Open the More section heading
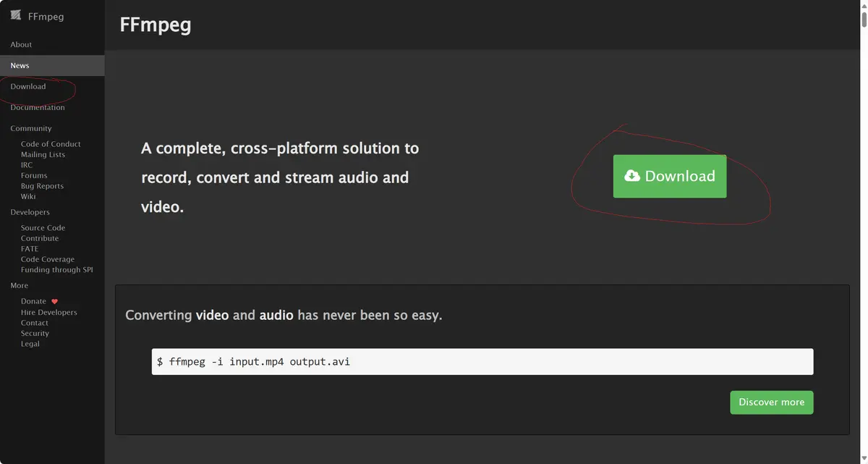Image resolution: width=868 pixels, height=464 pixels. point(20,285)
